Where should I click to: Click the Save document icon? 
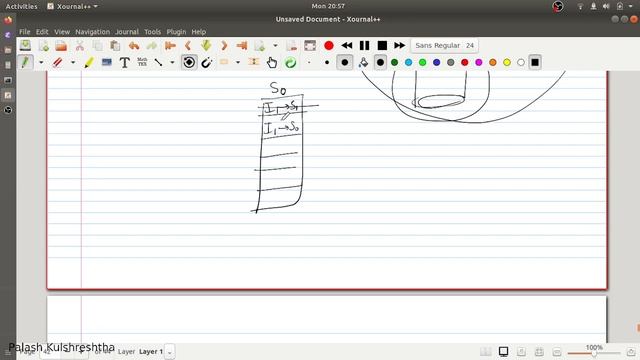[x=25, y=45]
